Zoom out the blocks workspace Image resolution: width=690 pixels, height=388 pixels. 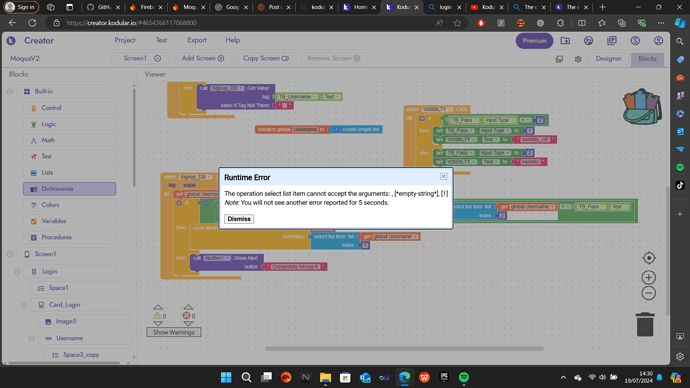pyautogui.click(x=648, y=293)
